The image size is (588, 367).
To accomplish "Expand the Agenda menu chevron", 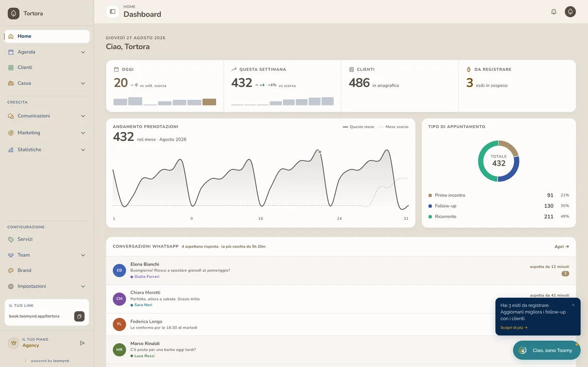I will (x=83, y=52).
